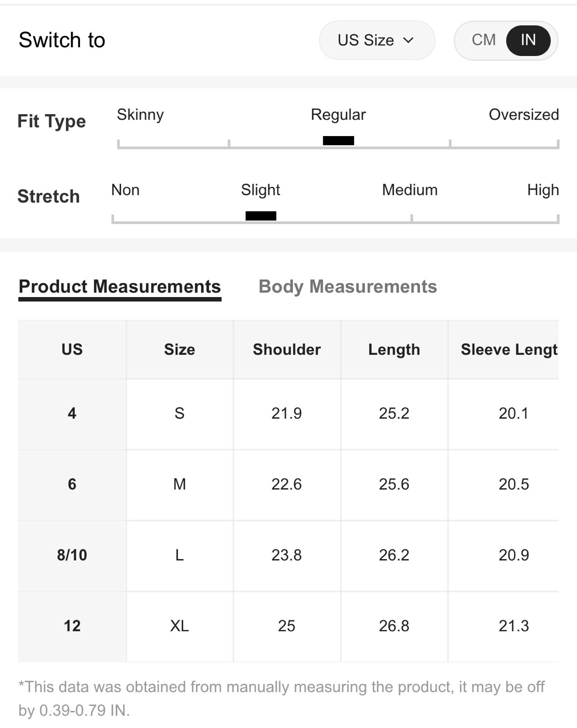577x728 pixels.
Task: Click the Sleeve Length column header
Action: 503,349
